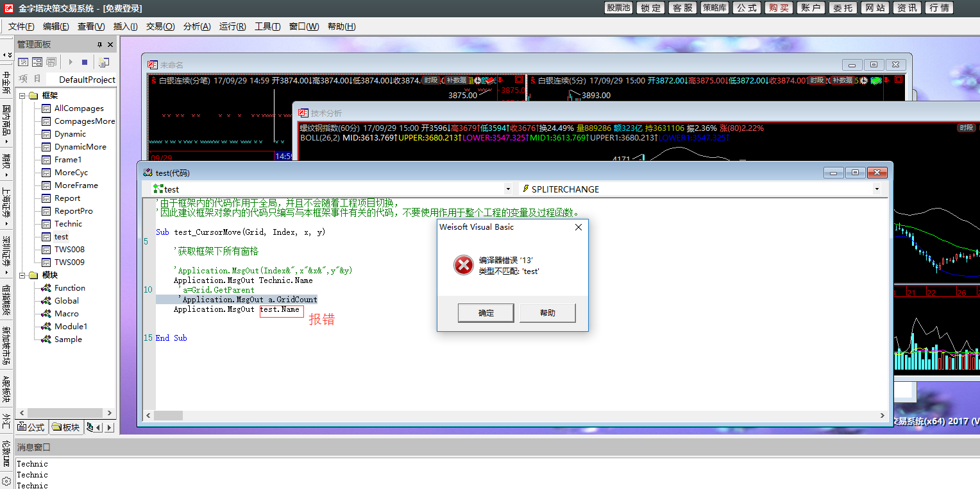Select the 新加坡市场 side tab
Screen dimensions: 980x489
click(x=6, y=347)
